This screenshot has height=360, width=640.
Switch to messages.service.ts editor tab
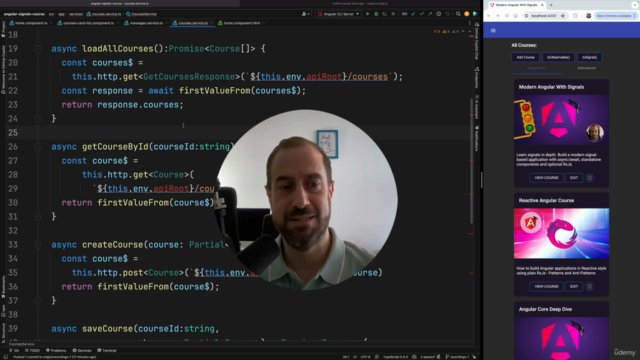coord(145,23)
